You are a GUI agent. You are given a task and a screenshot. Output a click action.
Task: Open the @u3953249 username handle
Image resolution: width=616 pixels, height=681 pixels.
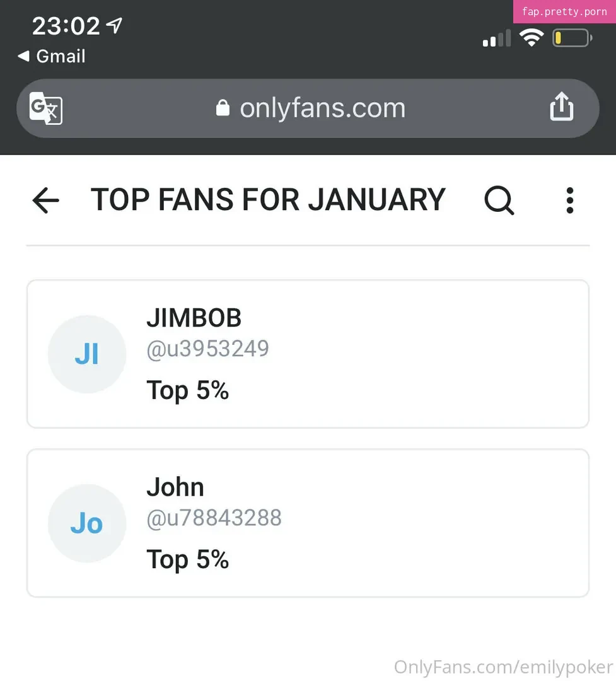(208, 349)
